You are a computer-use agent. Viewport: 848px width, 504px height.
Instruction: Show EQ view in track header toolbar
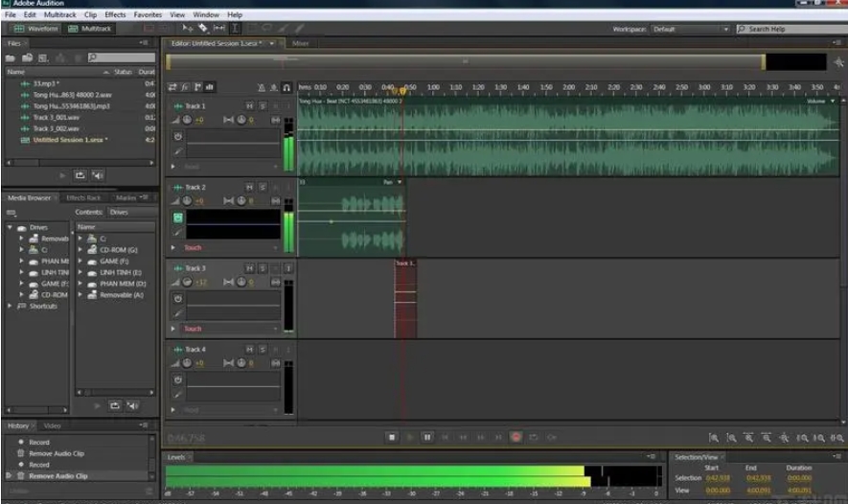(x=209, y=87)
